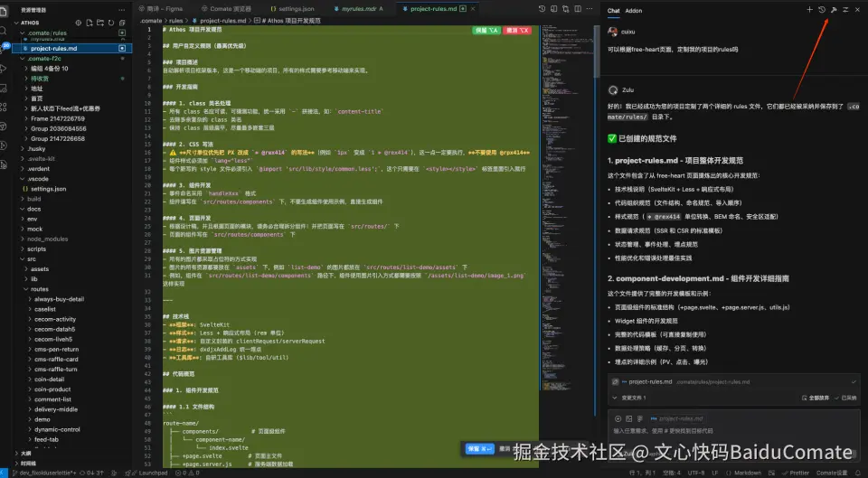Open chat history in Comate panel
Viewport: 868px width, 478px height.
click(822, 10)
